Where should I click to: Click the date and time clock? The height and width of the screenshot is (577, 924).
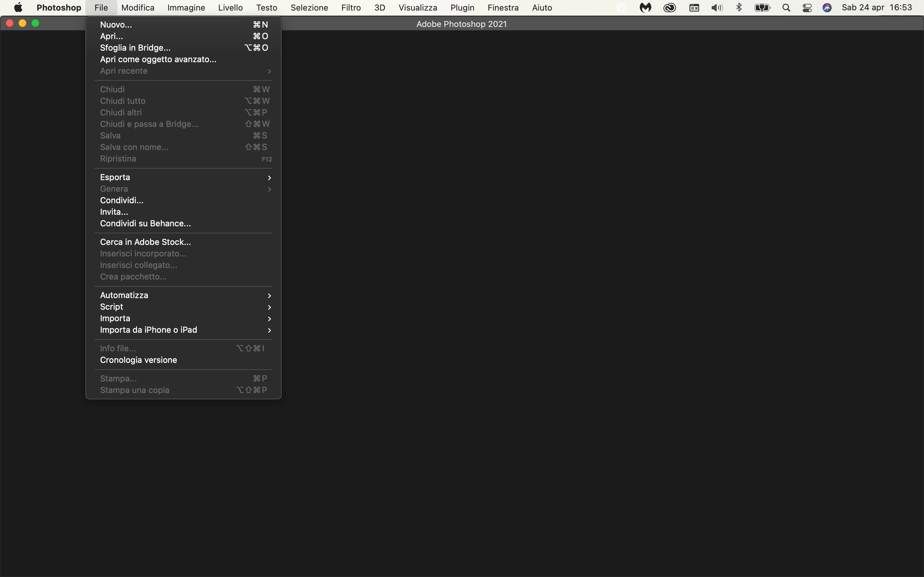click(877, 8)
